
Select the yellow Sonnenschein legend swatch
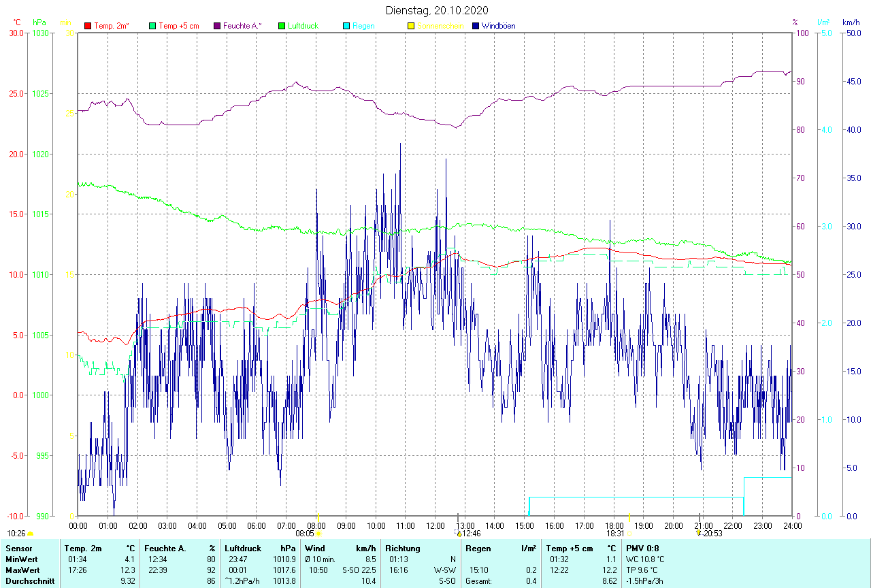click(x=411, y=26)
